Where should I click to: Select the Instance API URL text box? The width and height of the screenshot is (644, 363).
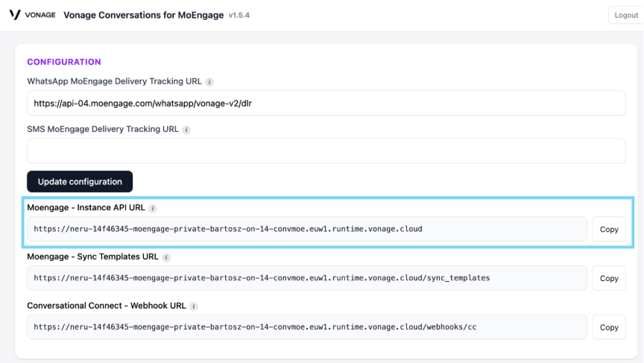[307, 229]
